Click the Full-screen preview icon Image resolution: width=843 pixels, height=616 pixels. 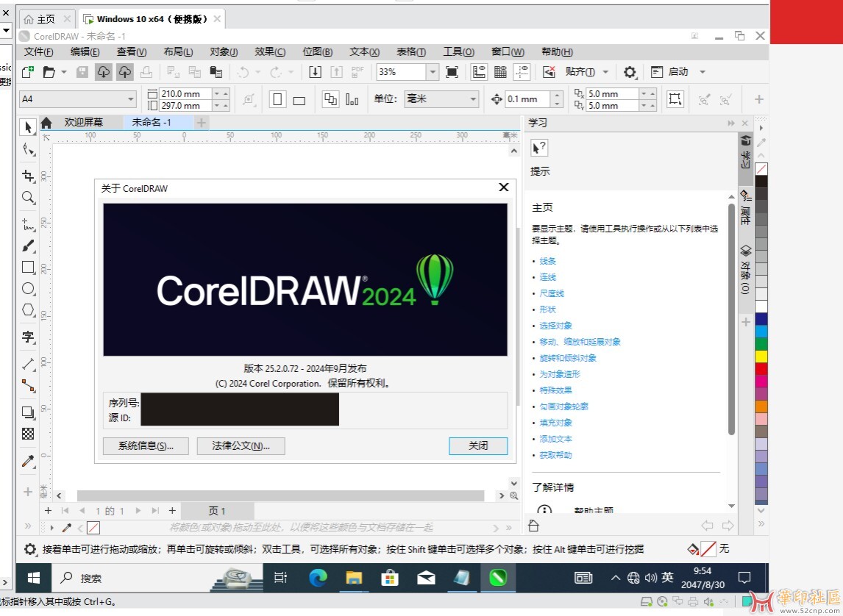[452, 72]
